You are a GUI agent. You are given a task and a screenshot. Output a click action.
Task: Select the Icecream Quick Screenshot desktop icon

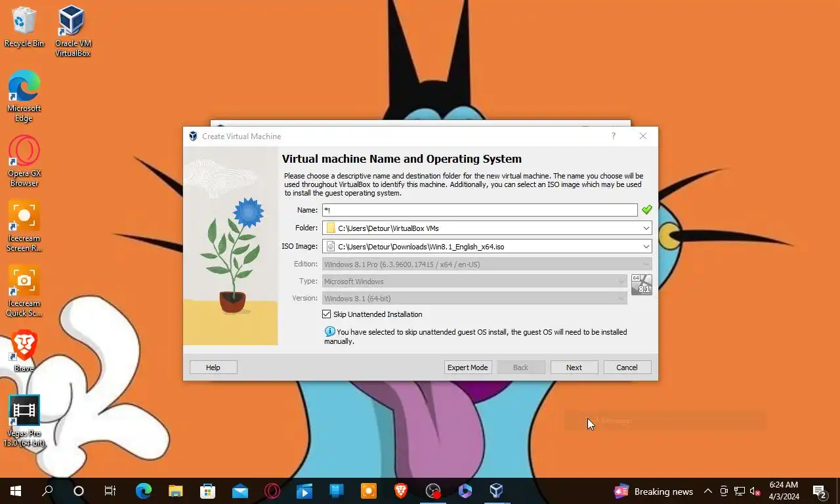coord(24,291)
